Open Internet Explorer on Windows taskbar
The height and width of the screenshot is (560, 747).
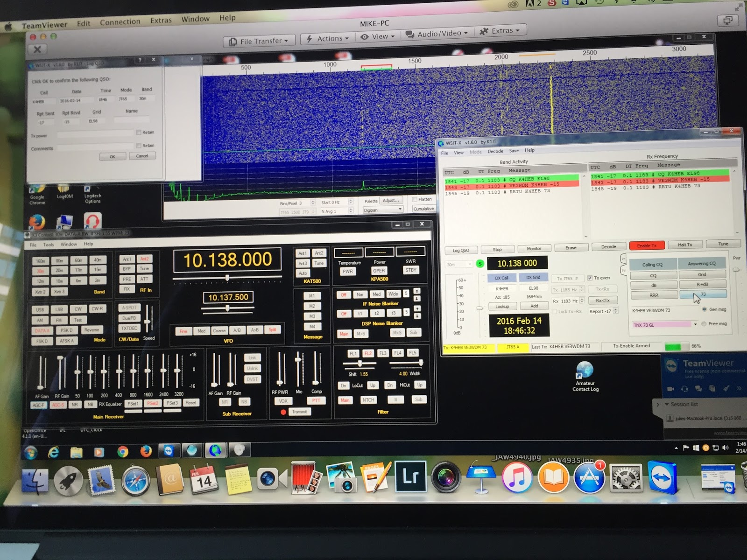[54, 452]
